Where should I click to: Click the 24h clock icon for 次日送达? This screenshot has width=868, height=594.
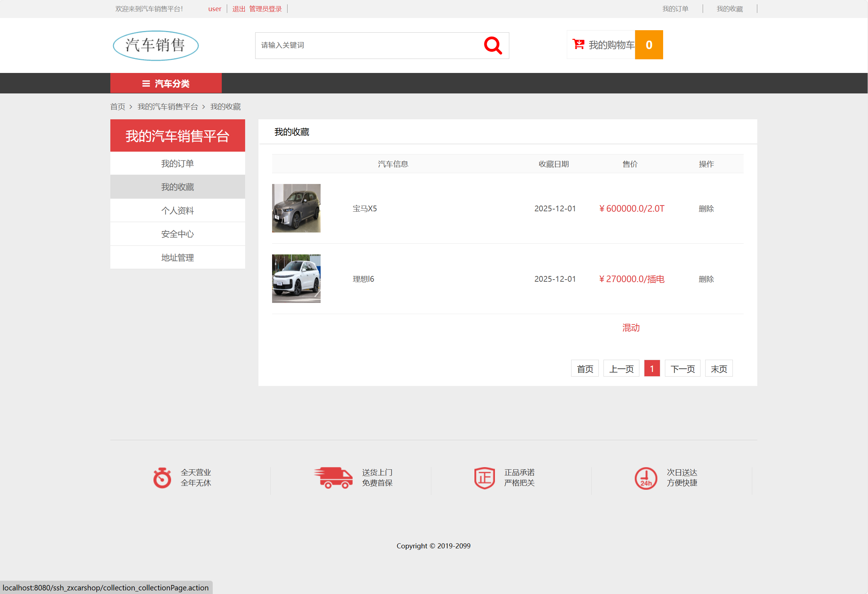point(646,478)
